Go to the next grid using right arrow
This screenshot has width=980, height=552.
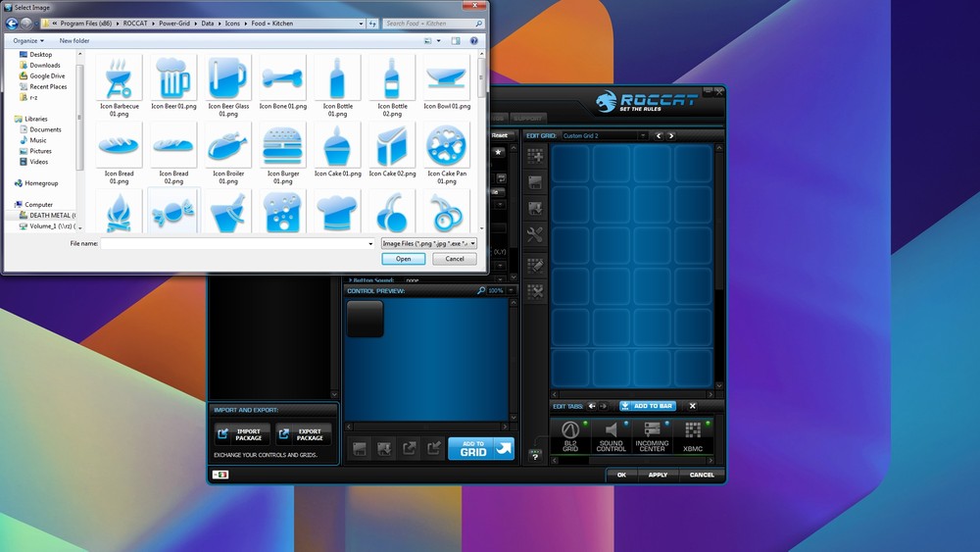[x=672, y=136]
